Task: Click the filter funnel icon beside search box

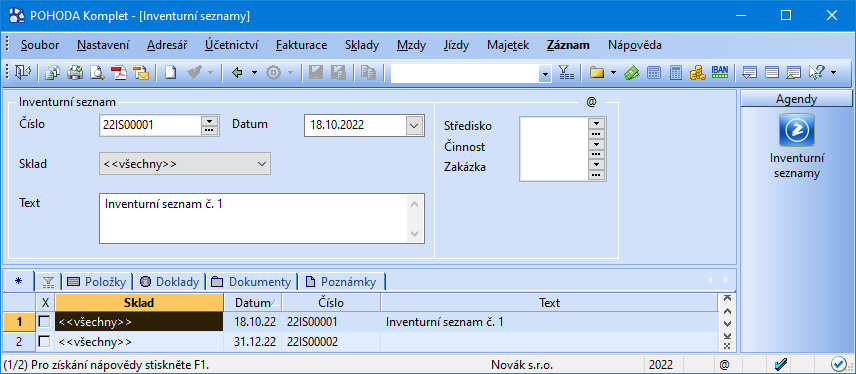Action: coord(566,73)
